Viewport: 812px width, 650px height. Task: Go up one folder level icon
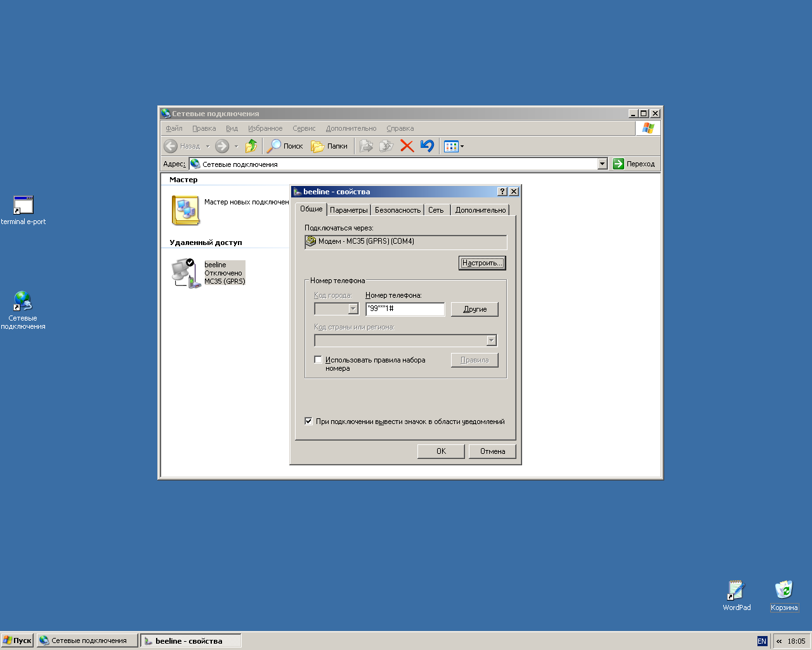click(251, 146)
